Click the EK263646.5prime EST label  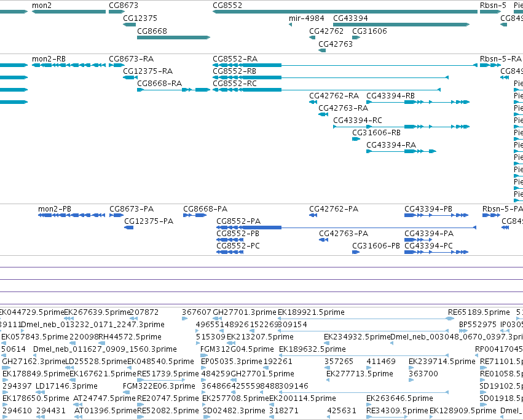[x=399, y=398]
